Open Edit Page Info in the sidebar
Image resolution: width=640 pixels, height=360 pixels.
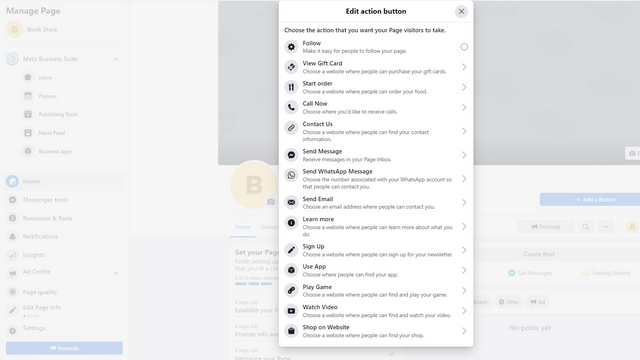(42, 308)
